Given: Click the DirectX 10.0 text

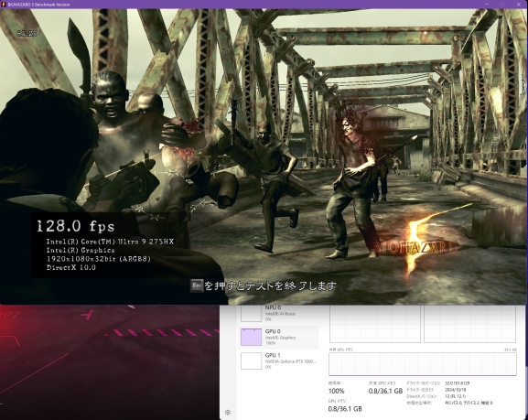Looking at the screenshot, I should pos(71,268).
